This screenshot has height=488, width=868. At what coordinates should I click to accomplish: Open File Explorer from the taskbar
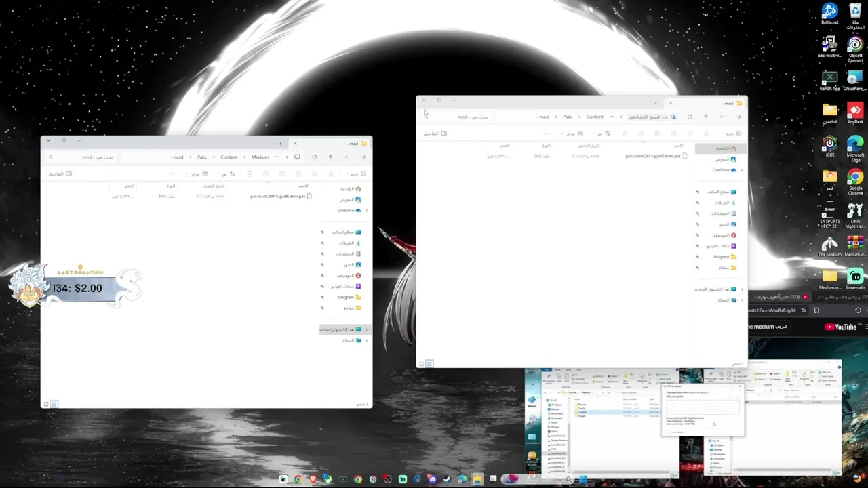tap(477, 480)
